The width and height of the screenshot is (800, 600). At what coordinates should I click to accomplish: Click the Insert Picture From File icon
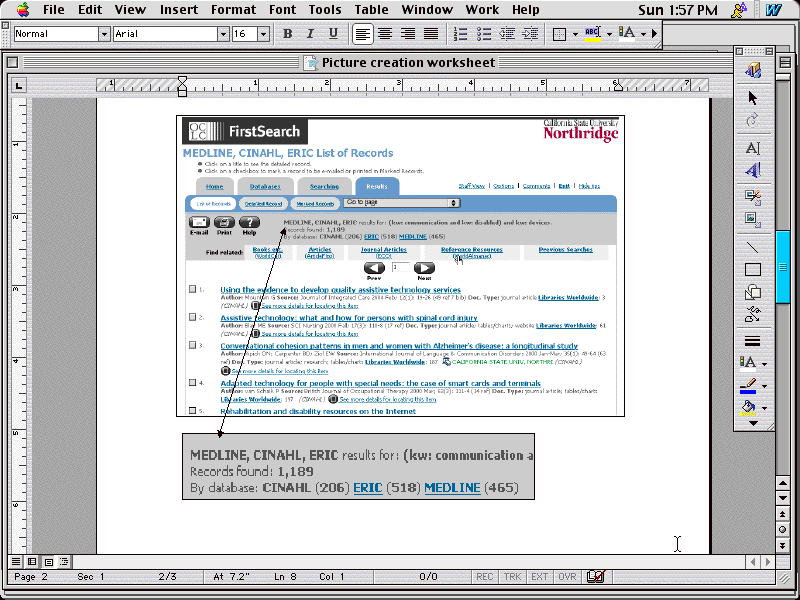(x=753, y=220)
